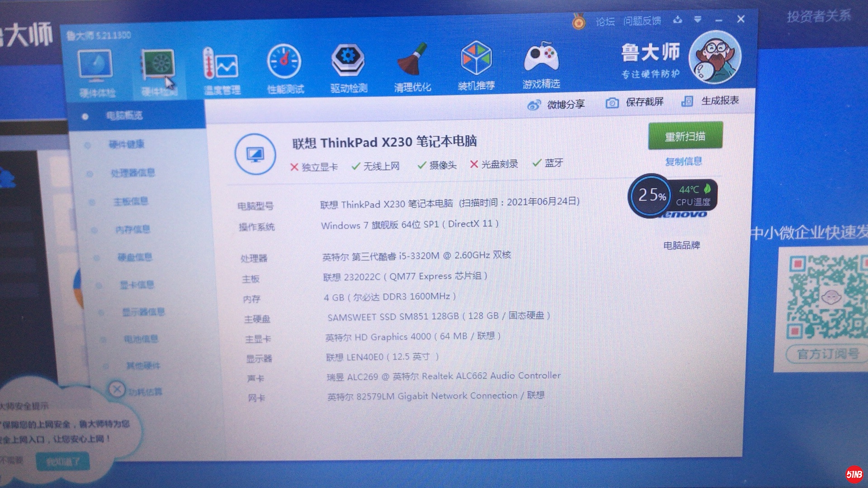Select 处理器信息 in the sidebar
The height and width of the screenshot is (488, 868).
tap(132, 173)
